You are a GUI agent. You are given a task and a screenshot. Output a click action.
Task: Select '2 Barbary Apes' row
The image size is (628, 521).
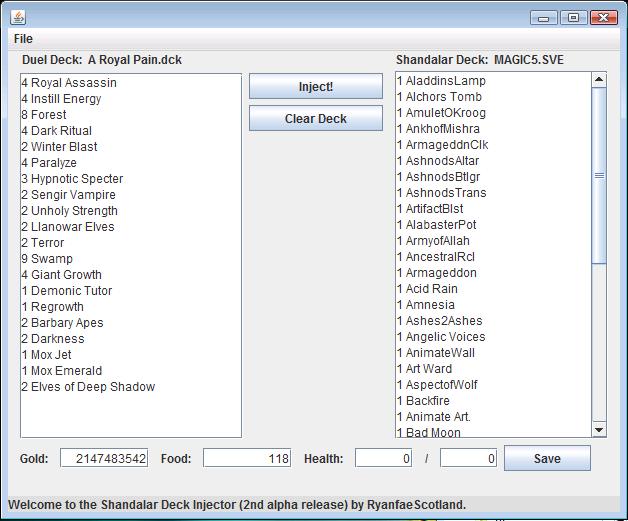(x=131, y=323)
